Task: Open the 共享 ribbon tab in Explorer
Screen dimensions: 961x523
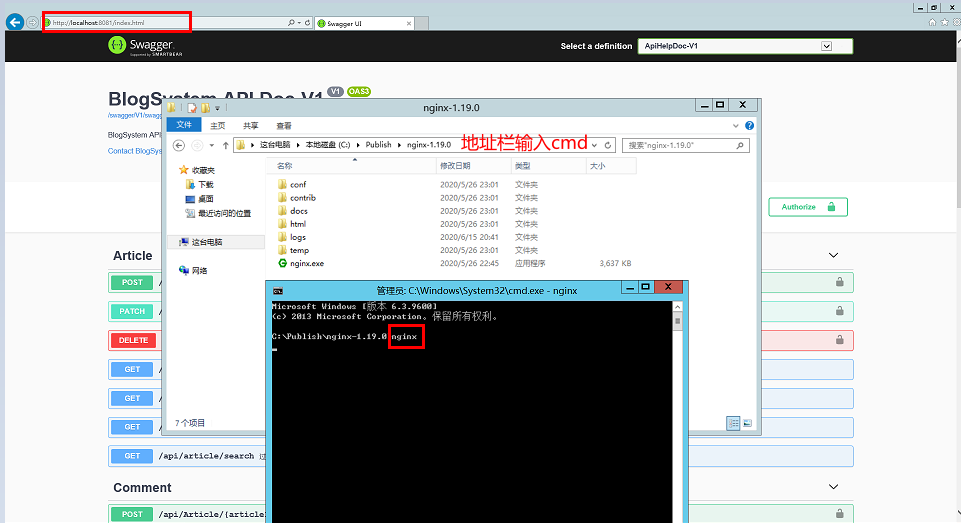Action: 251,126
